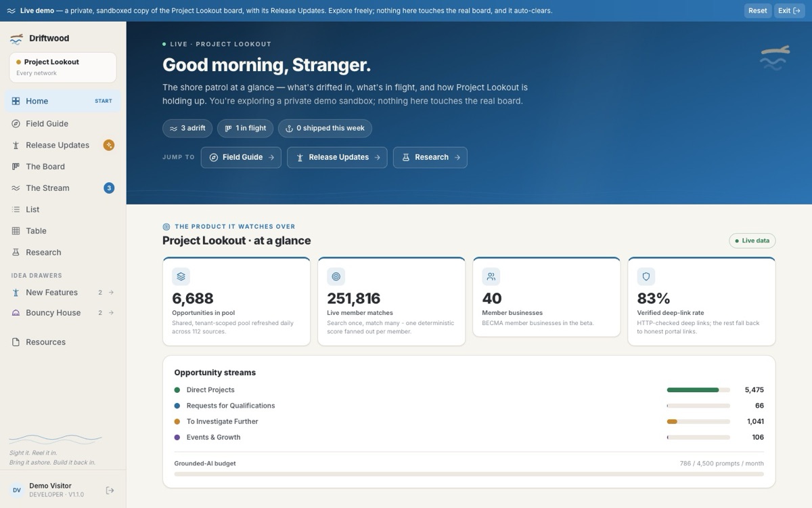This screenshot has width=812, height=508.
Task: Click 'Events & Growth' stream label
Action: click(213, 438)
